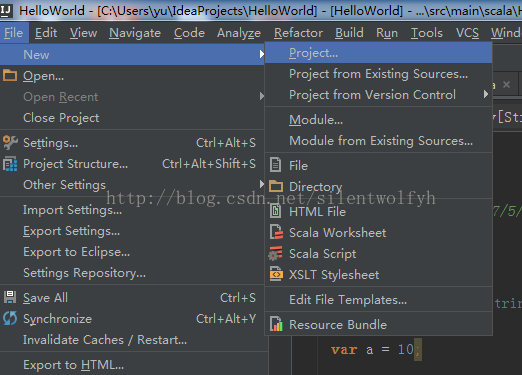Select Module from Existing Sources...

(379, 141)
